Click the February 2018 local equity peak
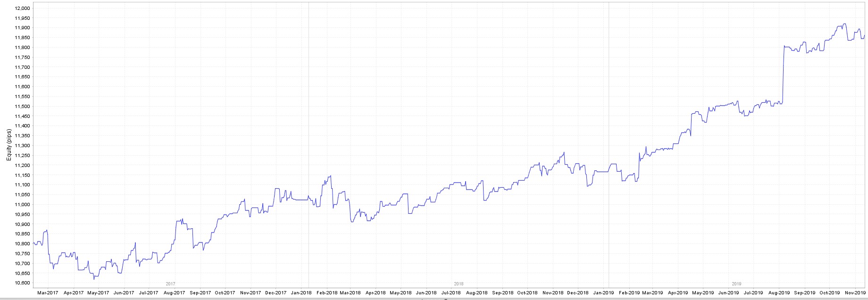The width and height of the screenshot is (868, 300). click(x=330, y=176)
